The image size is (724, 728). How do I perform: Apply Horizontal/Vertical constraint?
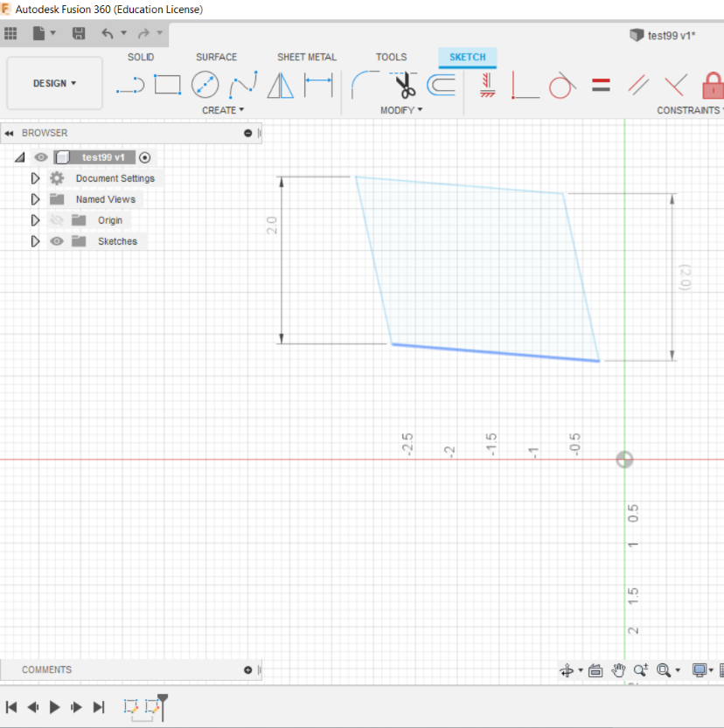tap(487, 85)
